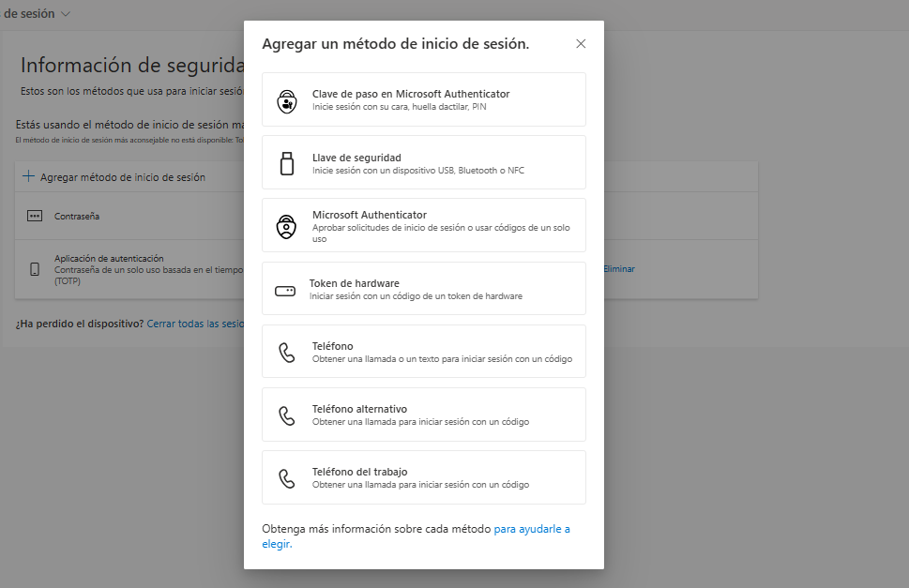Choose Token de hardware sign-in method
The width and height of the screenshot is (909, 588).
(355, 283)
